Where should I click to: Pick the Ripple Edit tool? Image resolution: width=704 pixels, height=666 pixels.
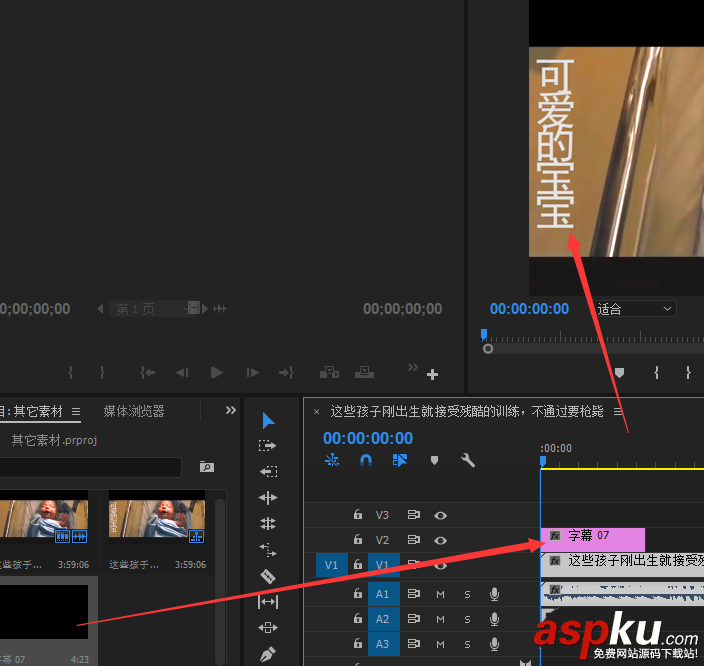click(268, 498)
